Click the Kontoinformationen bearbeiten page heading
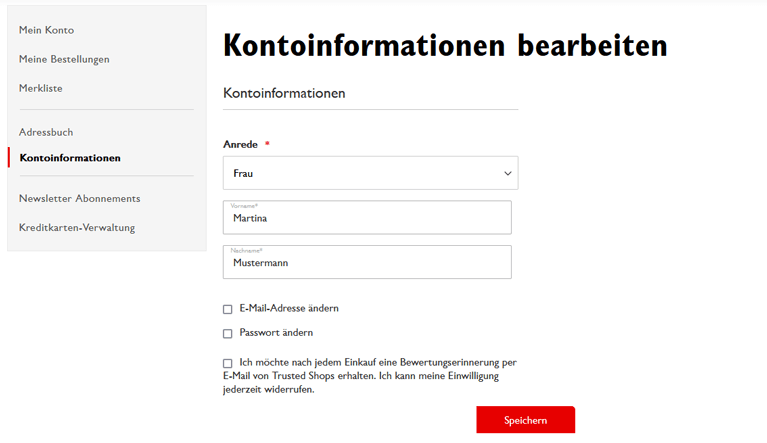The width and height of the screenshot is (767, 443). point(445,45)
